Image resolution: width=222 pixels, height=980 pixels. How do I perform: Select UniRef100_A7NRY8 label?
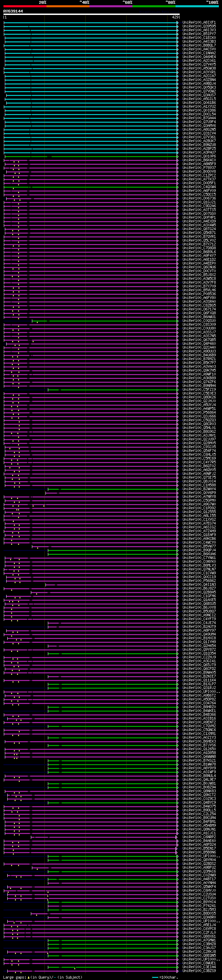[x=199, y=497]
